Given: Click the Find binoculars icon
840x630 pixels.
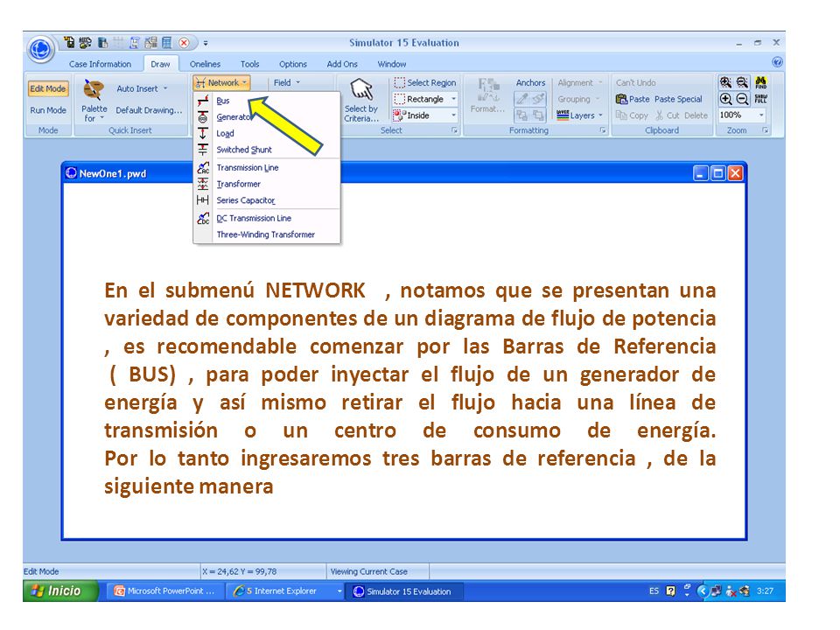Looking at the screenshot, I should click(760, 82).
